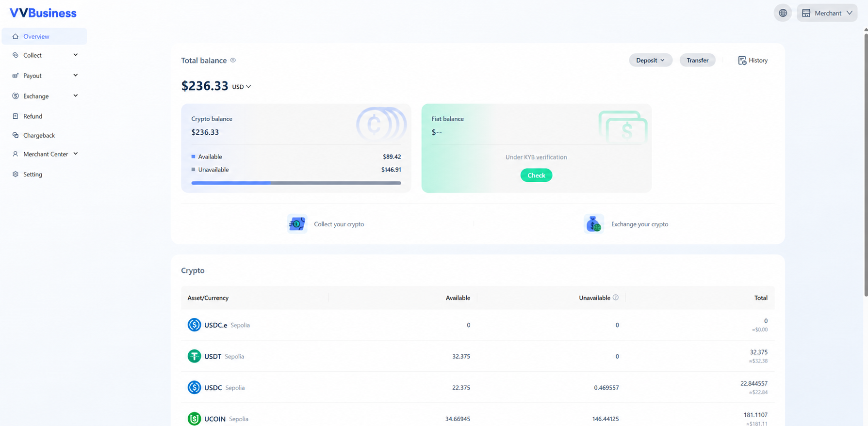
Task: Click the USDT coin icon
Action: [194, 356]
